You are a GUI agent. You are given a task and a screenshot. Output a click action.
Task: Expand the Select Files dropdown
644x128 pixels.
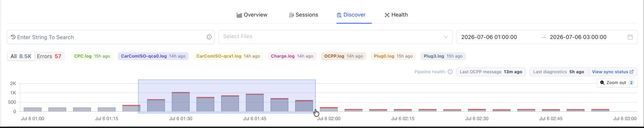335,37
